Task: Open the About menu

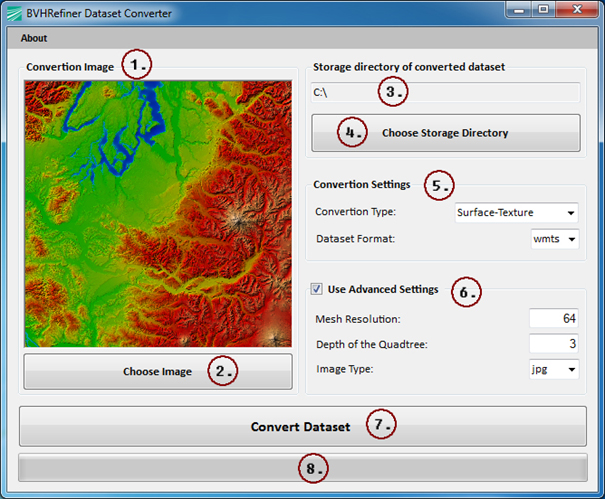Action: (34, 38)
